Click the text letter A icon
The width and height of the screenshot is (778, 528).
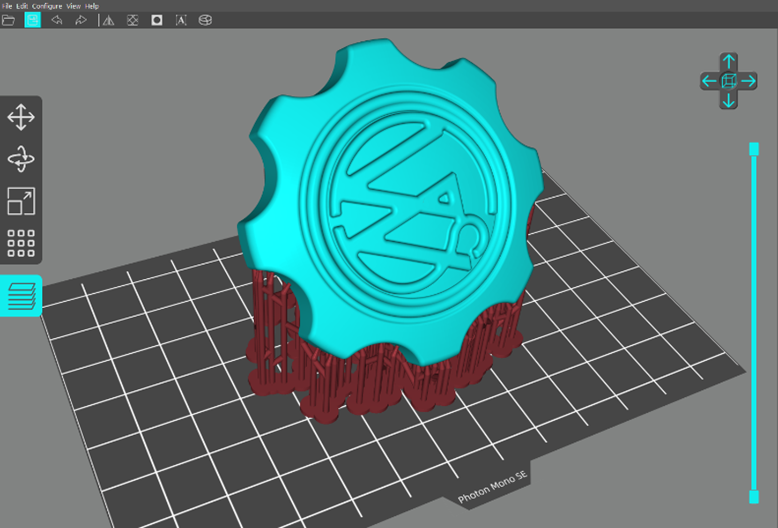pos(181,20)
